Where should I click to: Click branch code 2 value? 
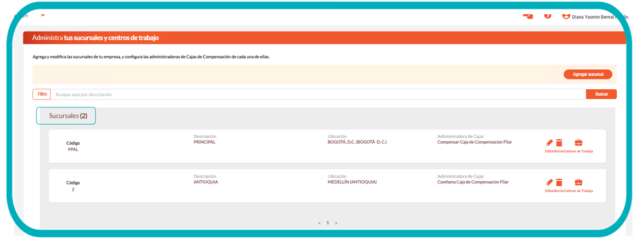click(73, 189)
